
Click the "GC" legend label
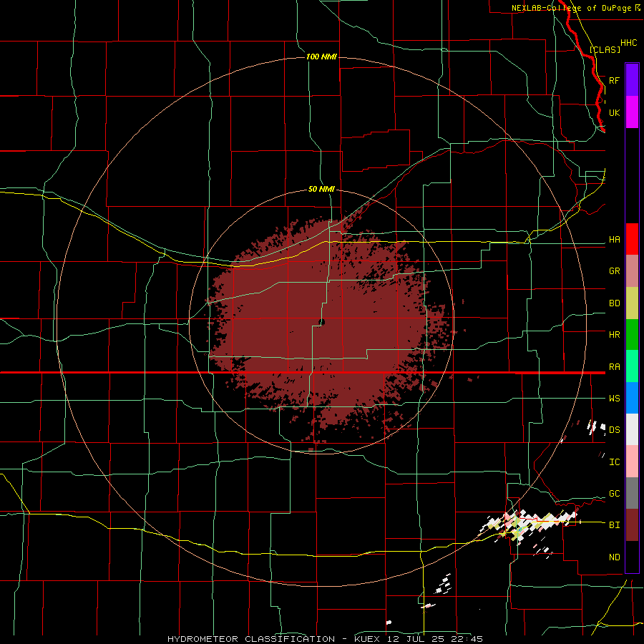(615, 494)
